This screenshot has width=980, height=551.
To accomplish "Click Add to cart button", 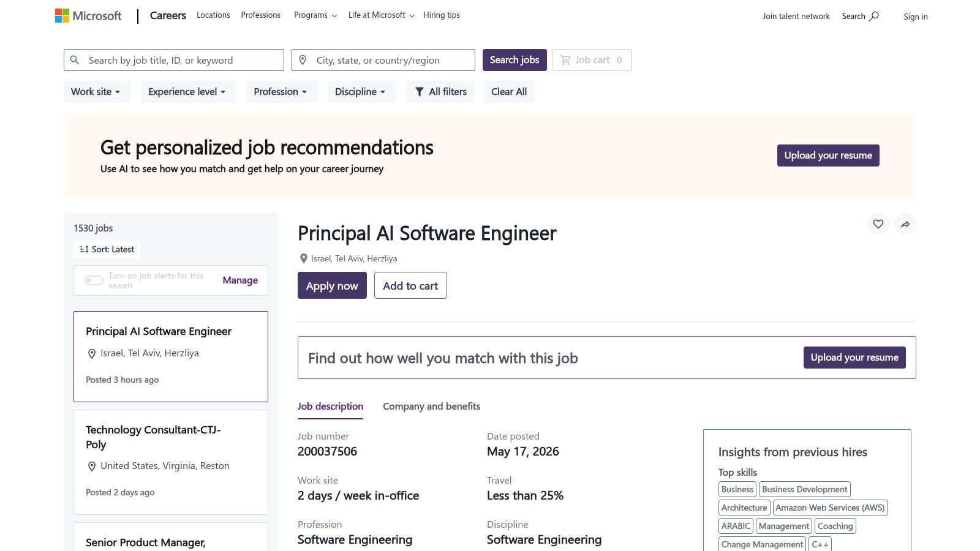I will click(410, 285).
